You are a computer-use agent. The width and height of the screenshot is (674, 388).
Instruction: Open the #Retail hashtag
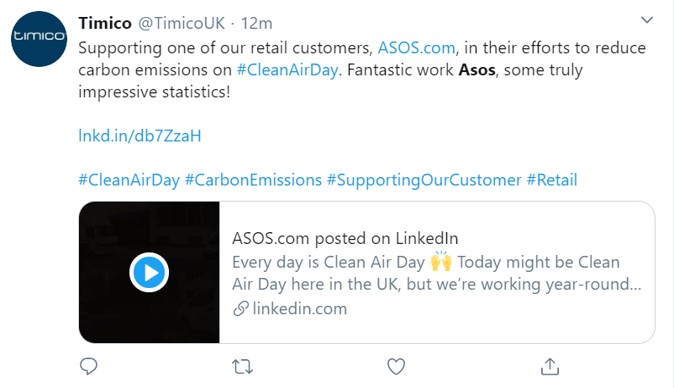point(552,180)
